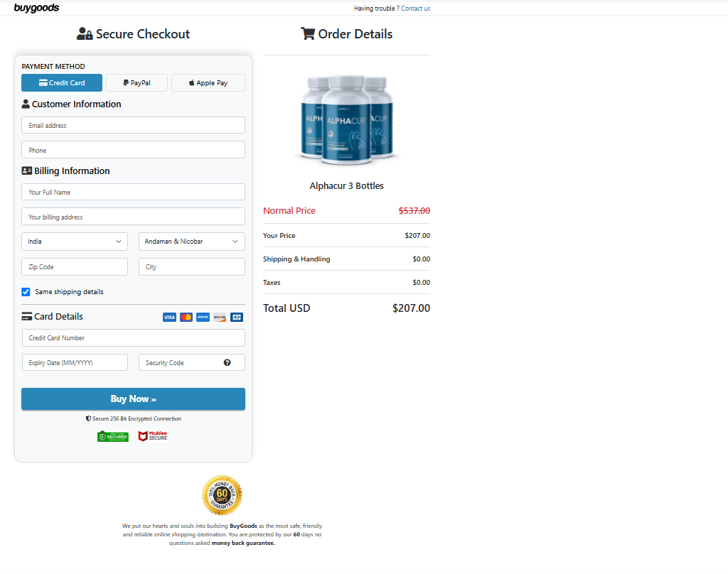Click the McAfee Secure badge

pos(153,436)
